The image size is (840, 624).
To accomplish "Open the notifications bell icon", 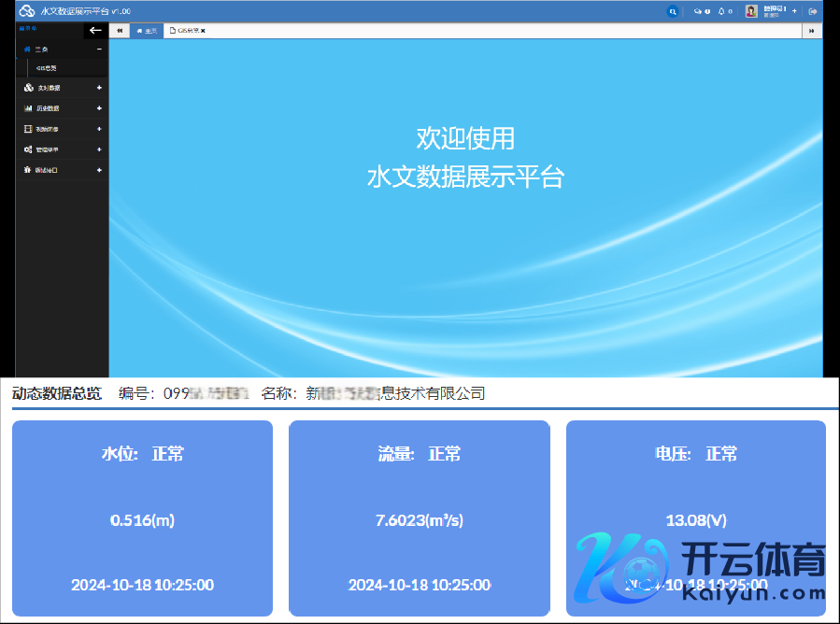I will click(721, 11).
